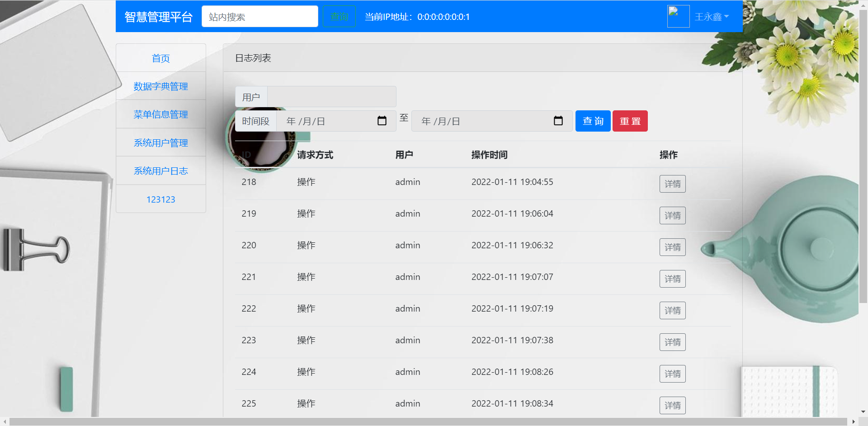Click the user avatar image in header
This screenshot has width=868, height=426.
click(x=678, y=16)
